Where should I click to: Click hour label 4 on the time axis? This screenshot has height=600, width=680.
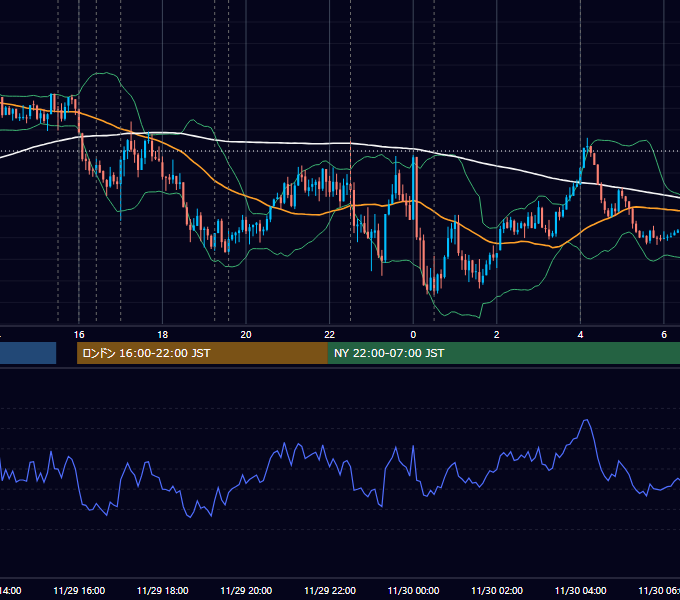coord(580,335)
